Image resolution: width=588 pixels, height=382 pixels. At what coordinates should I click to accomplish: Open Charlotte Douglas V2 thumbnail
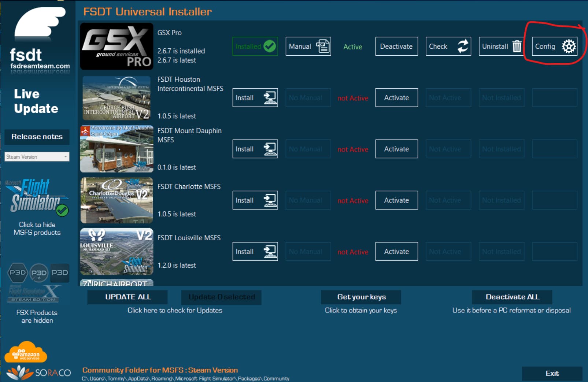pos(117,200)
